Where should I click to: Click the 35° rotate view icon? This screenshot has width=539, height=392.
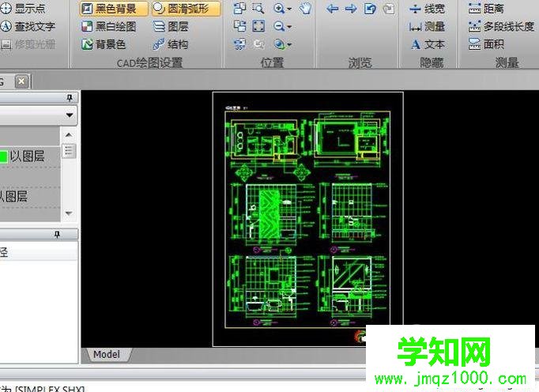(x=239, y=44)
